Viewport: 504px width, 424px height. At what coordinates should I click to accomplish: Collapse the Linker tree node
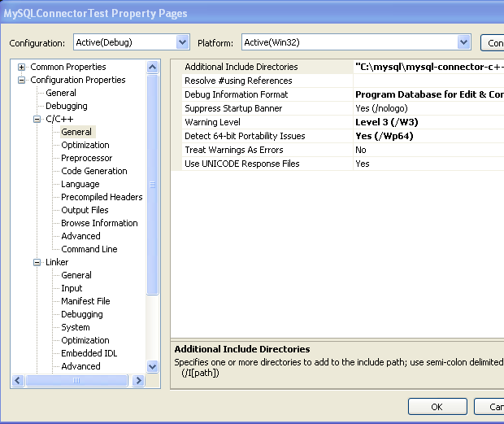pos(37,262)
